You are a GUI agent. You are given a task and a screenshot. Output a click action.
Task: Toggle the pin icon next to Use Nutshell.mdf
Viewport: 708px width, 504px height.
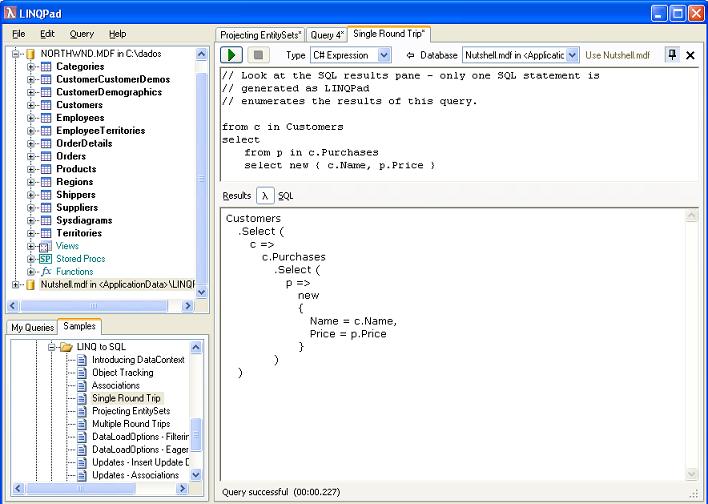tap(672, 55)
